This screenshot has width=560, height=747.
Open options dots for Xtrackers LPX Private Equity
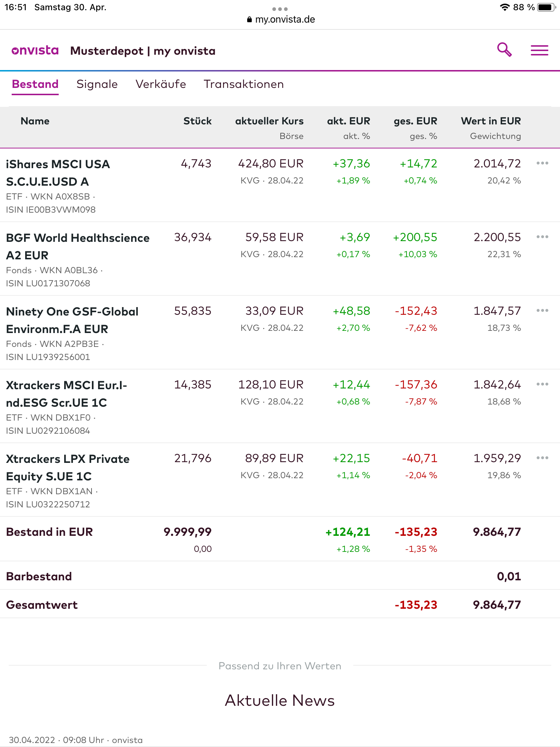point(542,458)
